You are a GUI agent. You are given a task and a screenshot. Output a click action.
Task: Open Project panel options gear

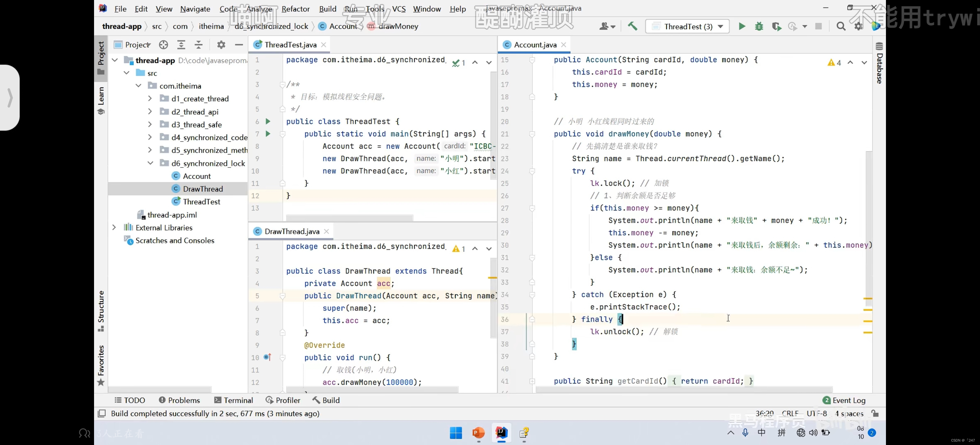[x=221, y=45]
